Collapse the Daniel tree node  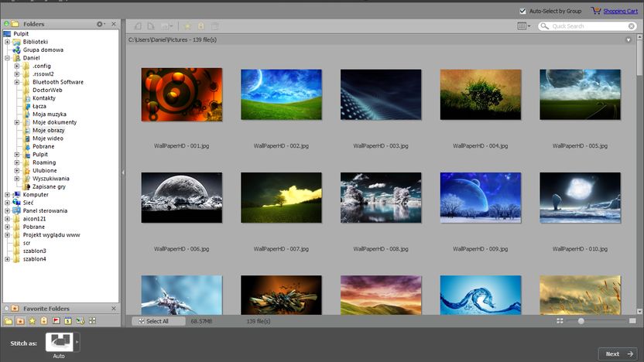click(7, 58)
